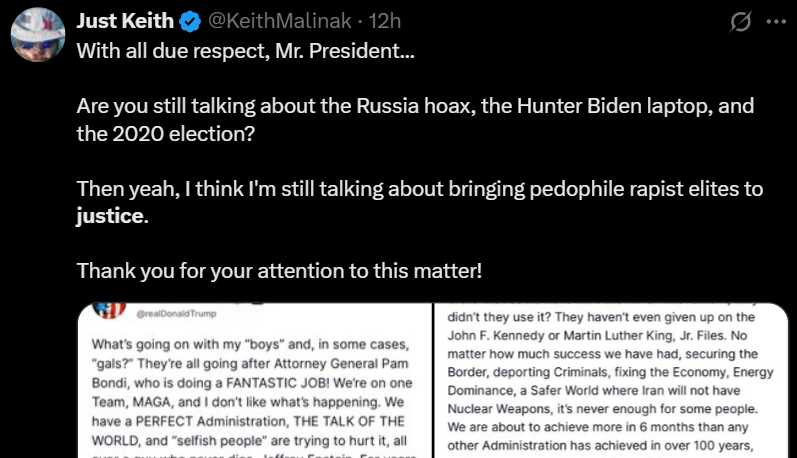Click the bold word justice
The width and height of the screenshot is (797, 458).
point(110,217)
